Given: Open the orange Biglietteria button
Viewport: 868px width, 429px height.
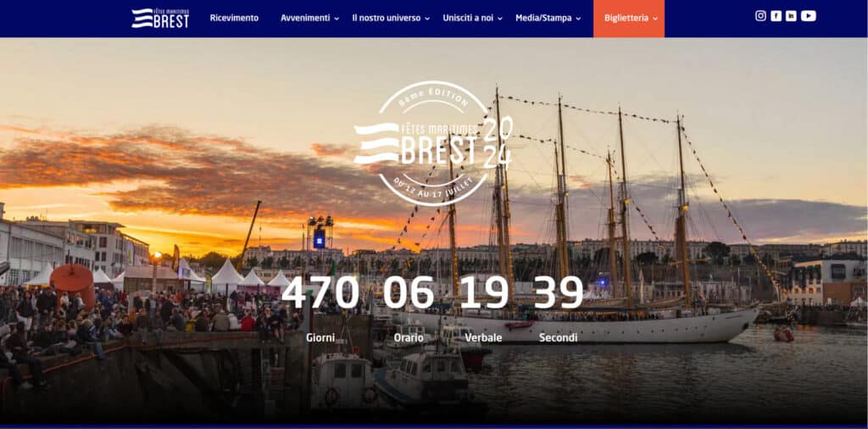Looking at the screenshot, I should click(629, 19).
